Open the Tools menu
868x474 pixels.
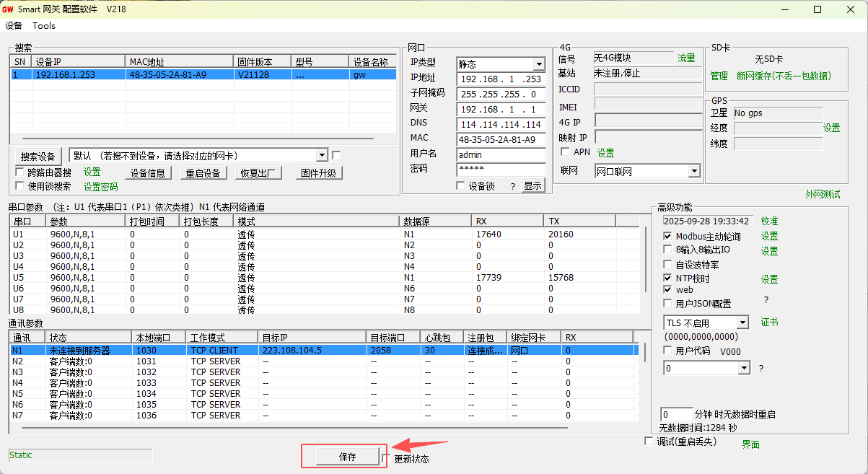tap(44, 26)
